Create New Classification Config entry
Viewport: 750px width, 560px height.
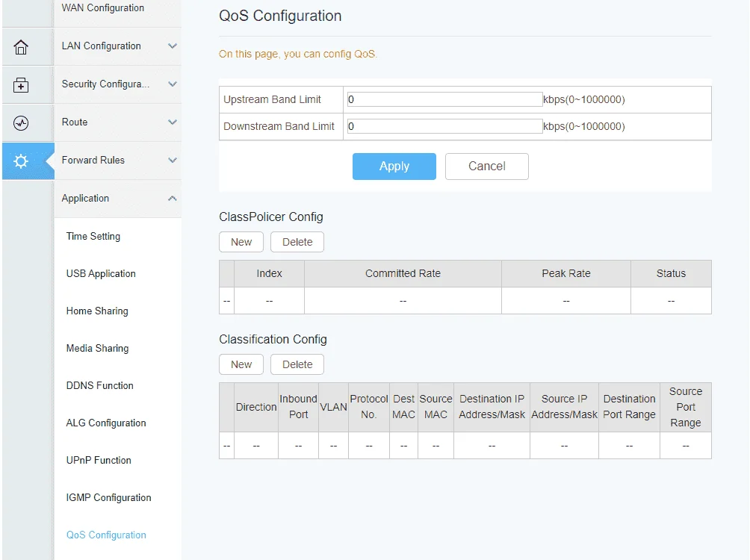(241, 364)
